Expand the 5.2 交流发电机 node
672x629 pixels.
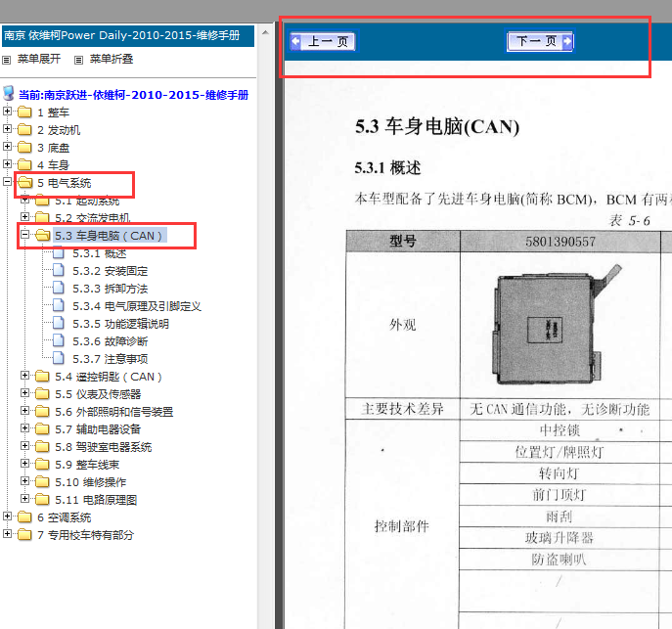24,217
